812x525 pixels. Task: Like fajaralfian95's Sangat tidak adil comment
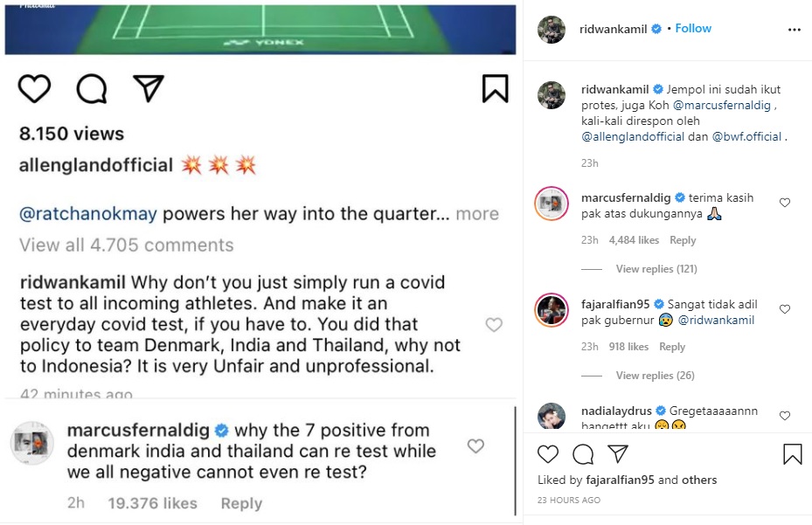(785, 309)
